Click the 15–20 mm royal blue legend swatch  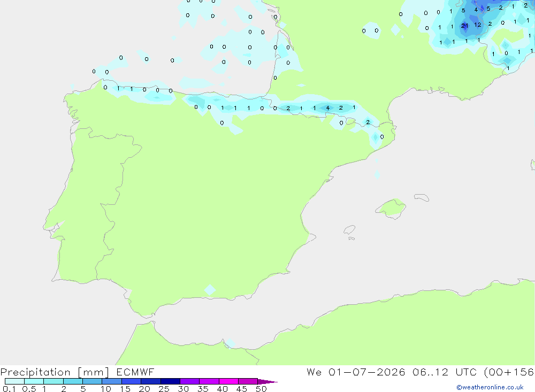[132, 381]
